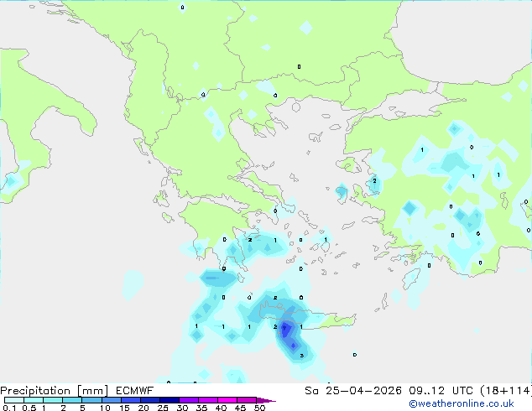Click the legend value '15'
532x411 pixels.
[x=124, y=408]
